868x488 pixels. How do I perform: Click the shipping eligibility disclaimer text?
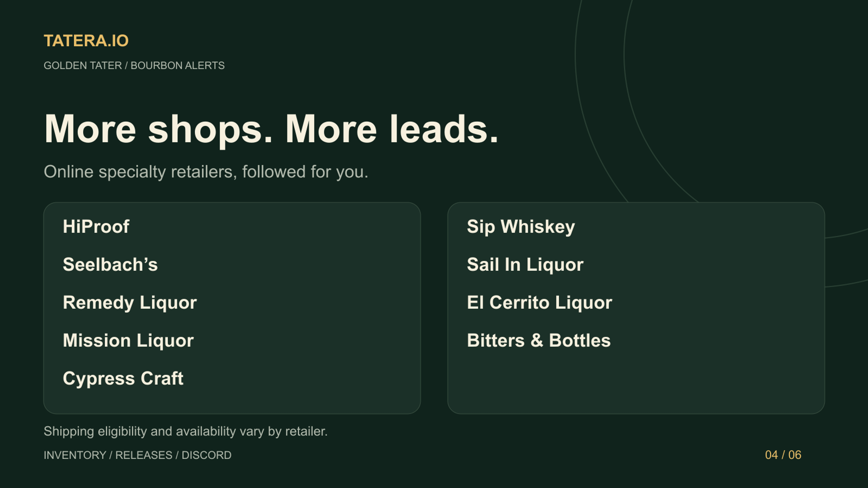pos(185,431)
